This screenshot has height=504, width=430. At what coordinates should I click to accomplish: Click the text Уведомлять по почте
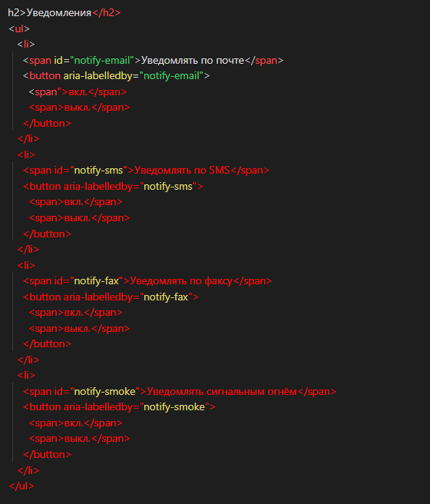point(193,60)
